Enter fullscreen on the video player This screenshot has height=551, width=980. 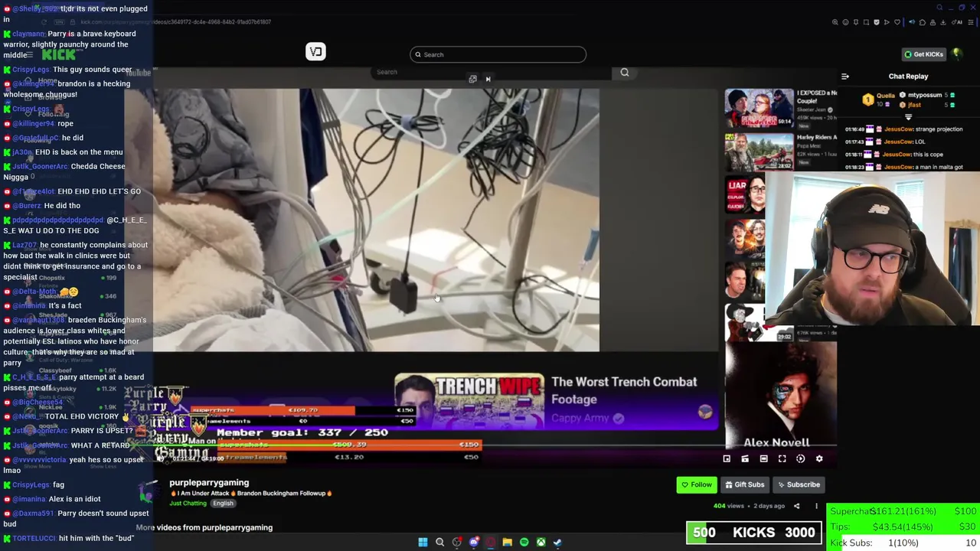click(782, 458)
